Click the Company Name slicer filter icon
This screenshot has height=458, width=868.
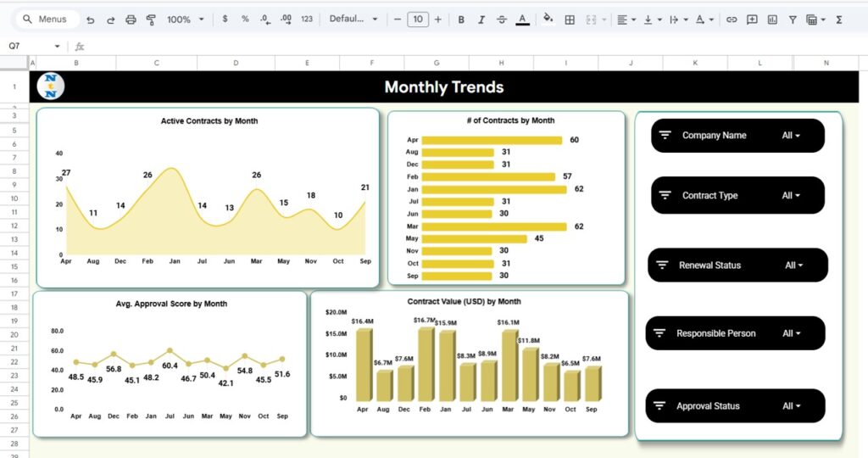tap(665, 135)
